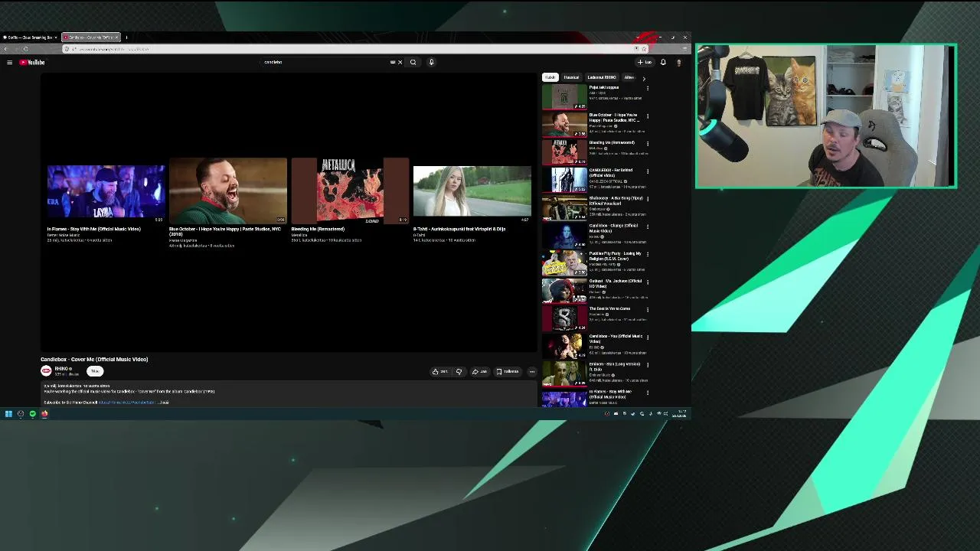Show more filter chips with right arrow
The height and width of the screenshot is (551, 980).
click(644, 77)
